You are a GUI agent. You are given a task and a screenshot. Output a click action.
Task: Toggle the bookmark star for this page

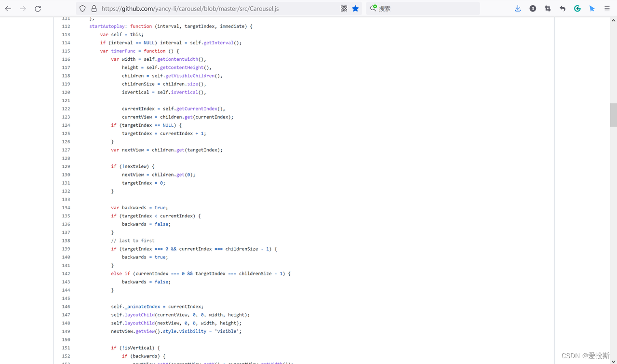[355, 9]
